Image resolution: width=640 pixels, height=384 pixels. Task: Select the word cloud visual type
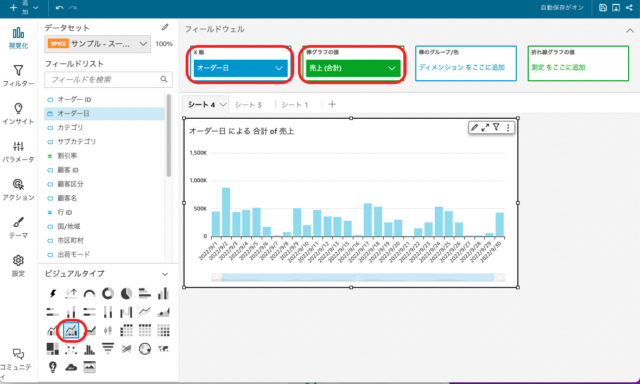pyautogui.click(x=71, y=367)
